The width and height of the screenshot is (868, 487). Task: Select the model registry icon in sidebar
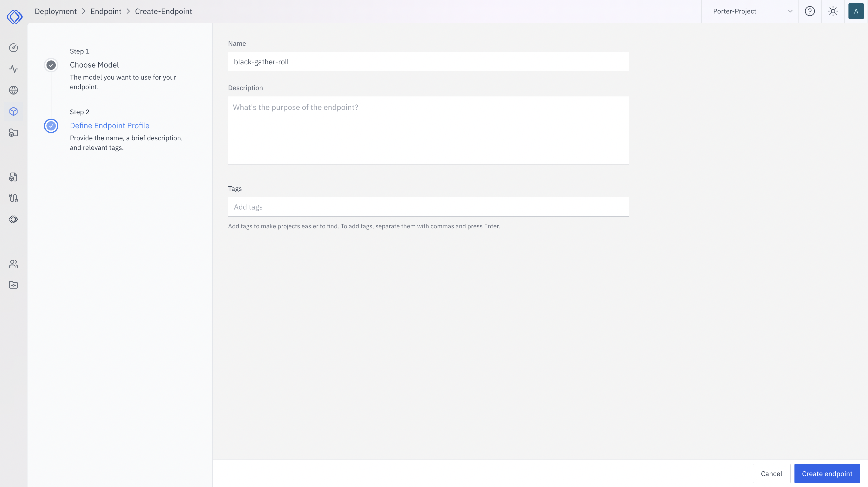(14, 177)
